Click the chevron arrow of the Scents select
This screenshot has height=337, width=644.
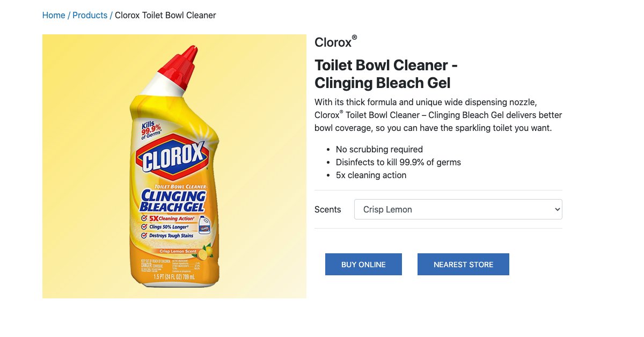(557, 209)
